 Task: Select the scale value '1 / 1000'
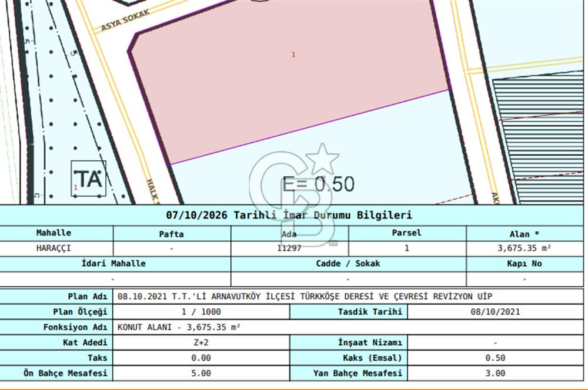point(201,312)
